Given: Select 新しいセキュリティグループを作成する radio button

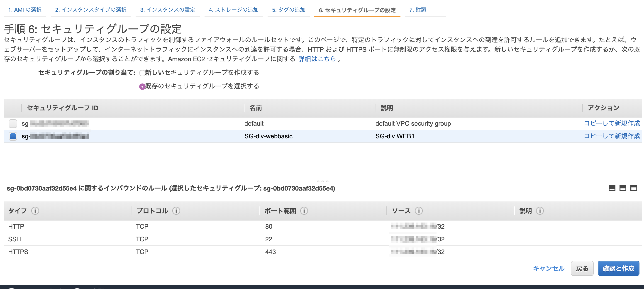Looking at the screenshot, I should coord(142,73).
